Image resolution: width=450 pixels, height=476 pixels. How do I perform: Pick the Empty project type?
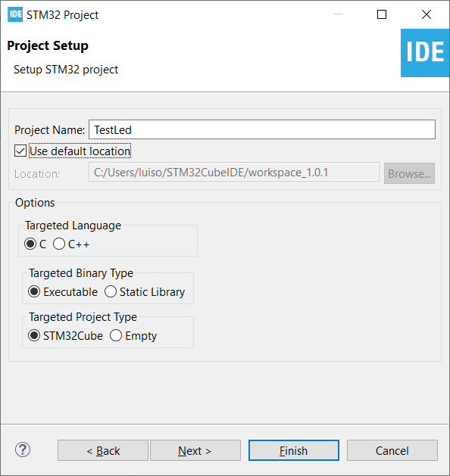(116, 336)
